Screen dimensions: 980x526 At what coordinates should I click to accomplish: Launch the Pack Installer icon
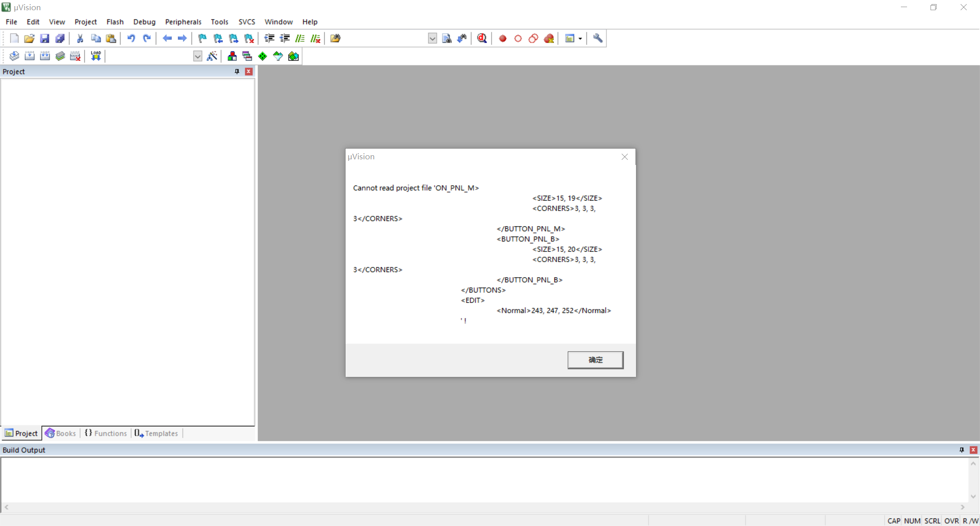(293, 56)
